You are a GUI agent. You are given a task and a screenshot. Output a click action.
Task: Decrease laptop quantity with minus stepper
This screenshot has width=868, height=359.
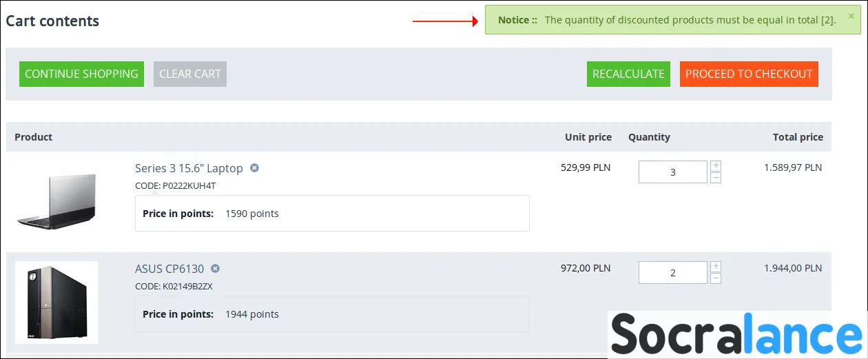[716, 178]
